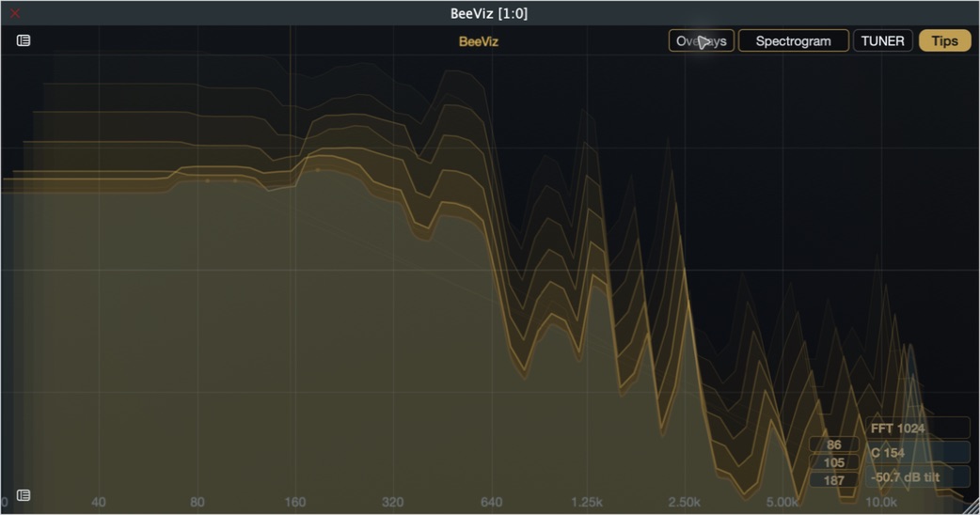Screen dimensions: 980x515
Task: Click the 1.25k frequency axis label
Action: (587, 502)
